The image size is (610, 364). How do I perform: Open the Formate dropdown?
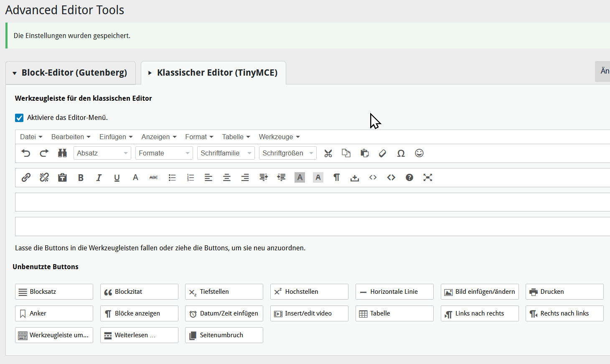(x=164, y=153)
